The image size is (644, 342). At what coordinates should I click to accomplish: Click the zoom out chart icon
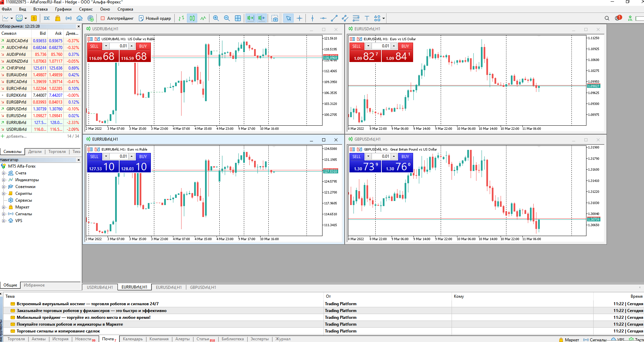pos(227,18)
